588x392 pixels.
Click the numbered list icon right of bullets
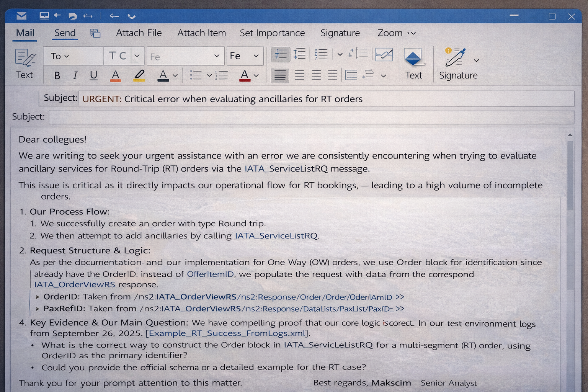[x=222, y=75]
